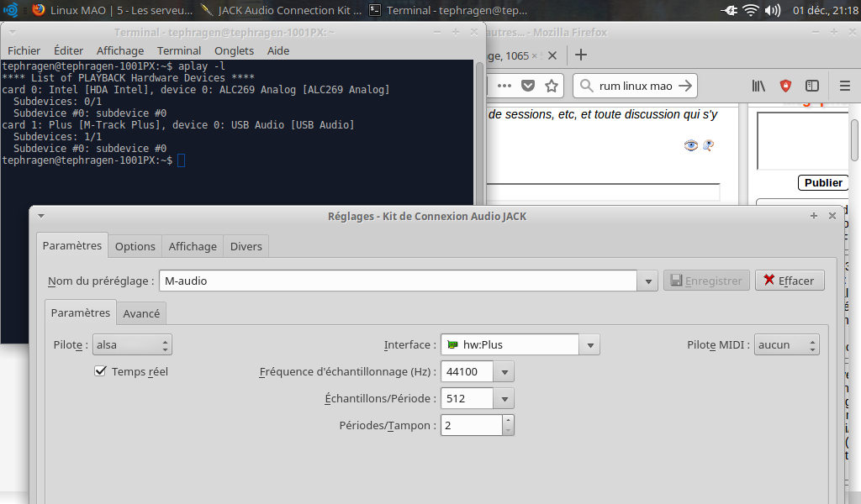The width and height of the screenshot is (861, 504).
Task: Expand the preset name dropdown arrow
Action: pos(648,281)
